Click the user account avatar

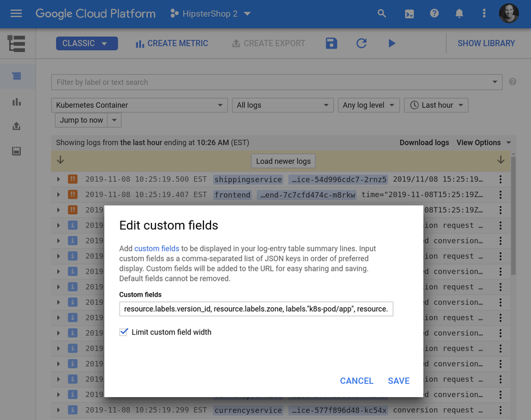point(509,13)
